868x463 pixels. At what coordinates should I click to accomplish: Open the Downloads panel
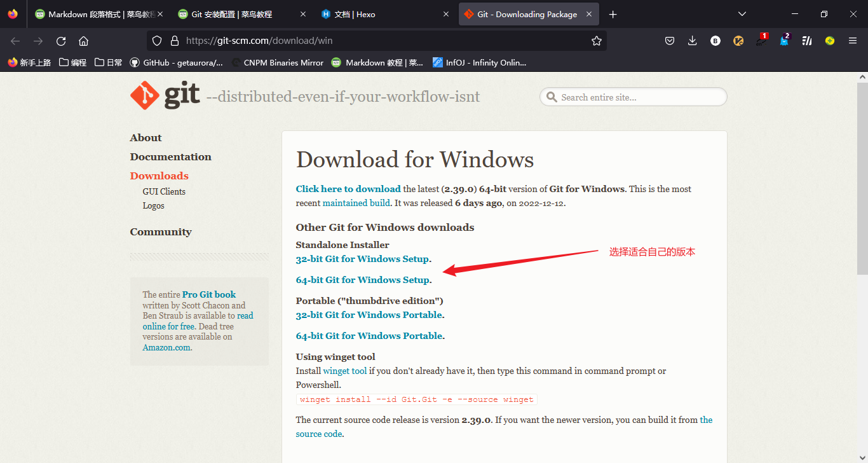693,41
